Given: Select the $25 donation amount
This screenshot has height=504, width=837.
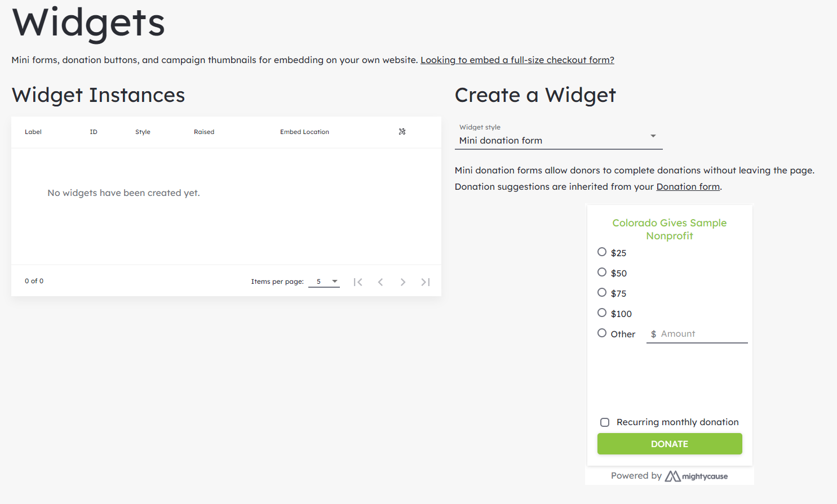Looking at the screenshot, I should tap(602, 252).
